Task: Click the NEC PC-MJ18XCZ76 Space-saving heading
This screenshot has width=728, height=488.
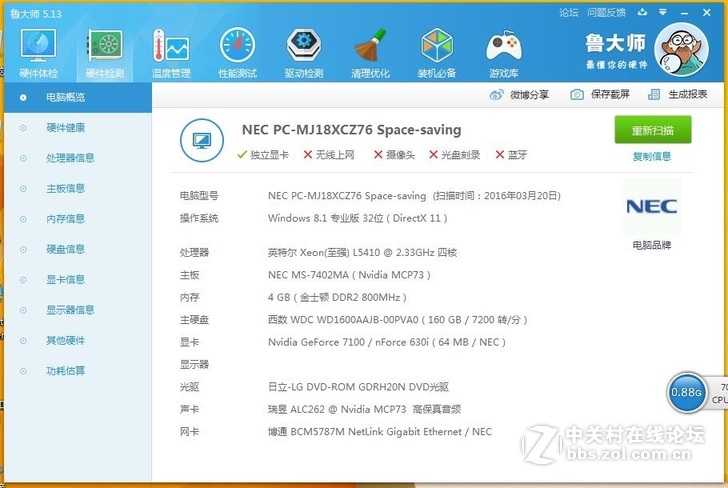Action: tap(351, 130)
